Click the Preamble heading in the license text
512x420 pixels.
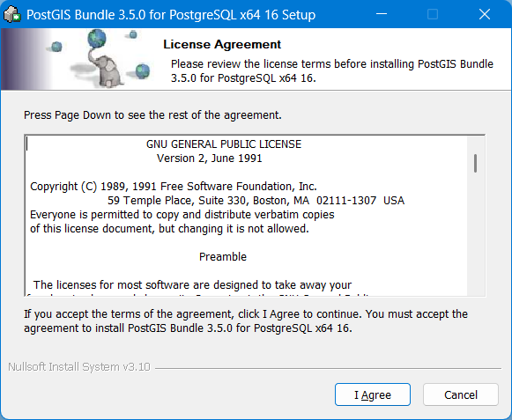(223, 257)
